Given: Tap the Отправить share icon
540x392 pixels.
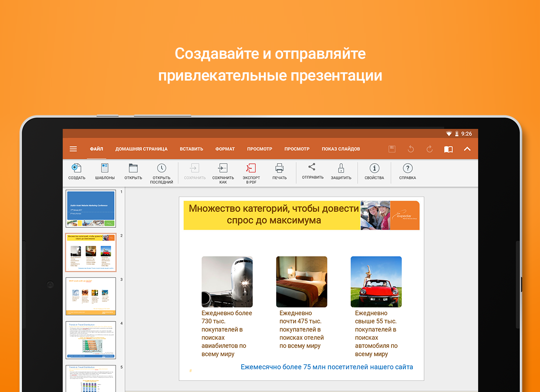Looking at the screenshot, I should click(312, 167).
